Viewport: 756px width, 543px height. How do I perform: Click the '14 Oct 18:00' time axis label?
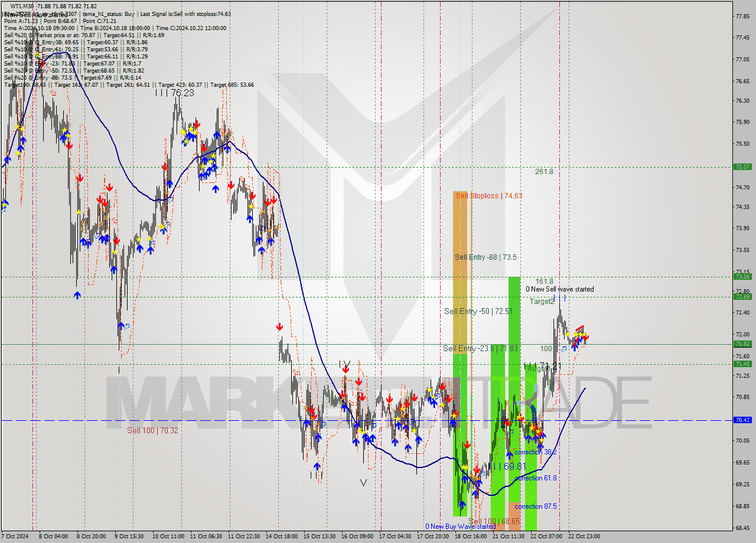(x=281, y=536)
